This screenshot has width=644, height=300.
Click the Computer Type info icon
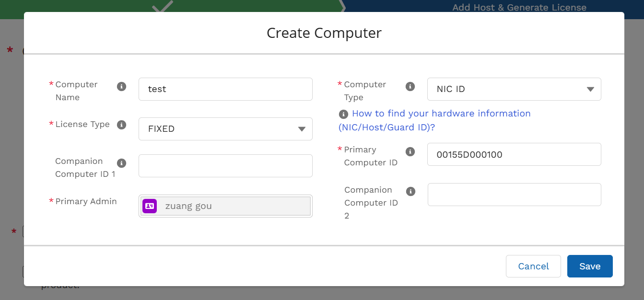pyautogui.click(x=410, y=86)
